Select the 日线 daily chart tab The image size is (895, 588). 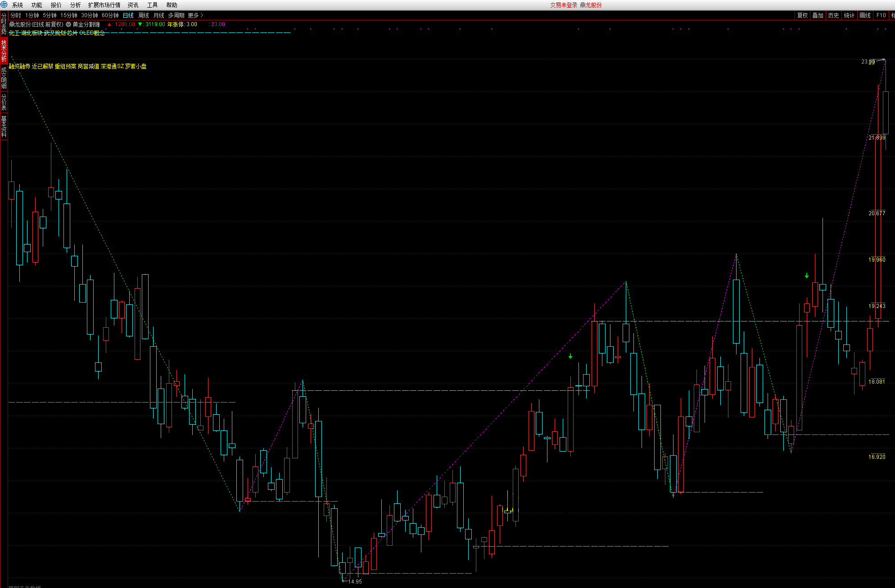pyautogui.click(x=128, y=15)
